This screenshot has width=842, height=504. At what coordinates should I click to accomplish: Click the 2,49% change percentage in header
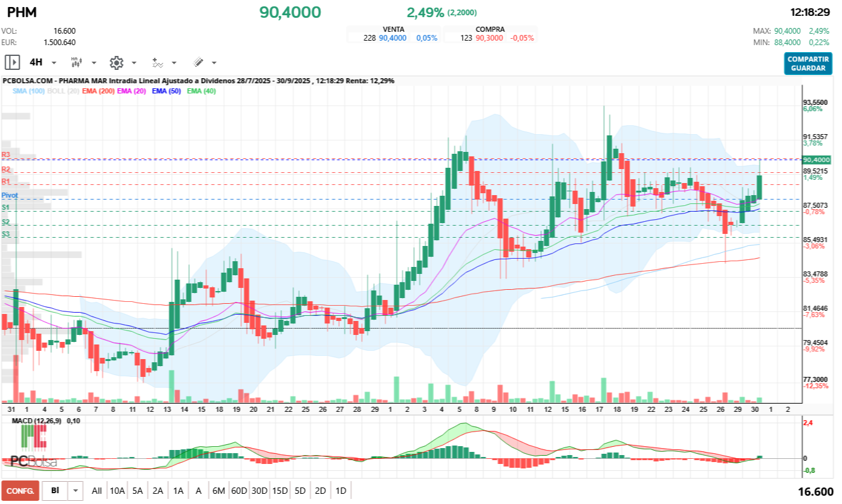[425, 12]
